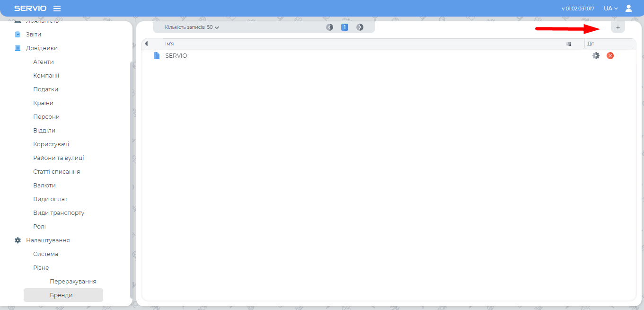Open Звіти in the sidebar

tap(33, 35)
